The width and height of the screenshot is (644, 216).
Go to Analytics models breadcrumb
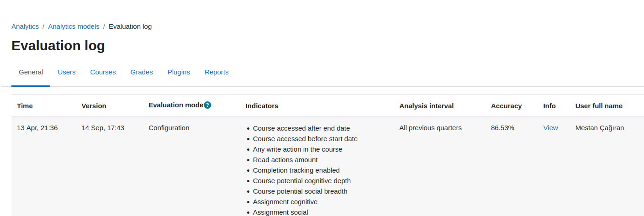coord(74,26)
